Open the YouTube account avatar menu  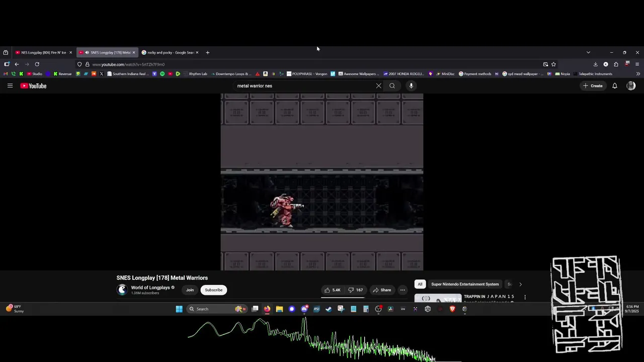631,86
